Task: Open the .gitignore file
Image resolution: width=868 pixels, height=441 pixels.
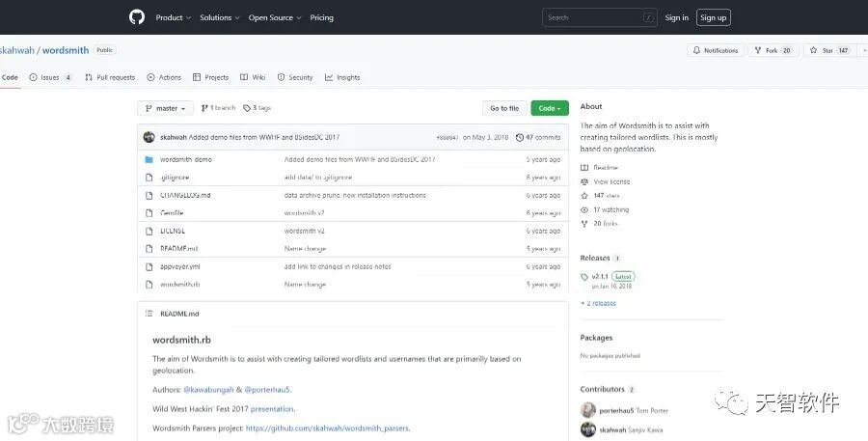Action: pos(175,178)
